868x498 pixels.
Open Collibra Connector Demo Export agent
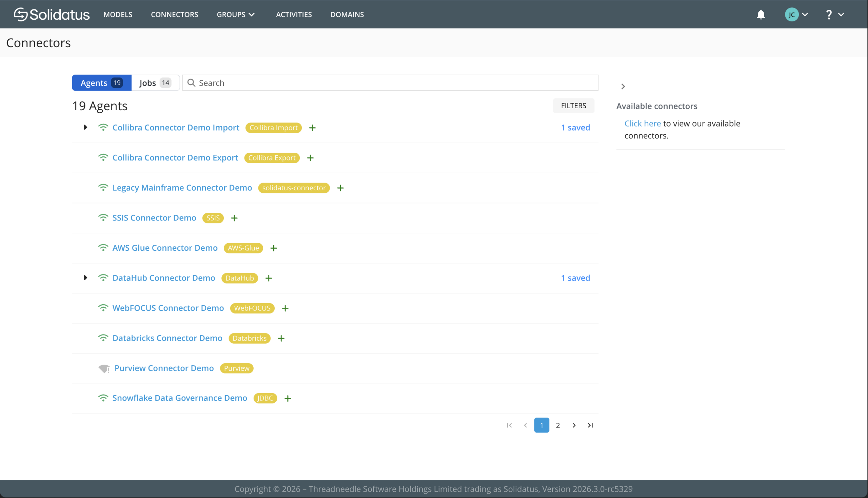[175, 158]
